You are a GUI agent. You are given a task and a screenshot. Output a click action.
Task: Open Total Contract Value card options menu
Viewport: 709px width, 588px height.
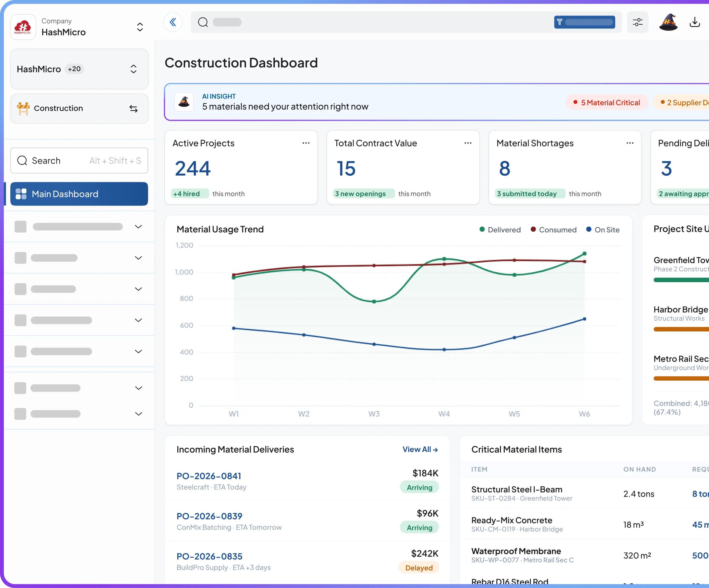coord(468,143)
